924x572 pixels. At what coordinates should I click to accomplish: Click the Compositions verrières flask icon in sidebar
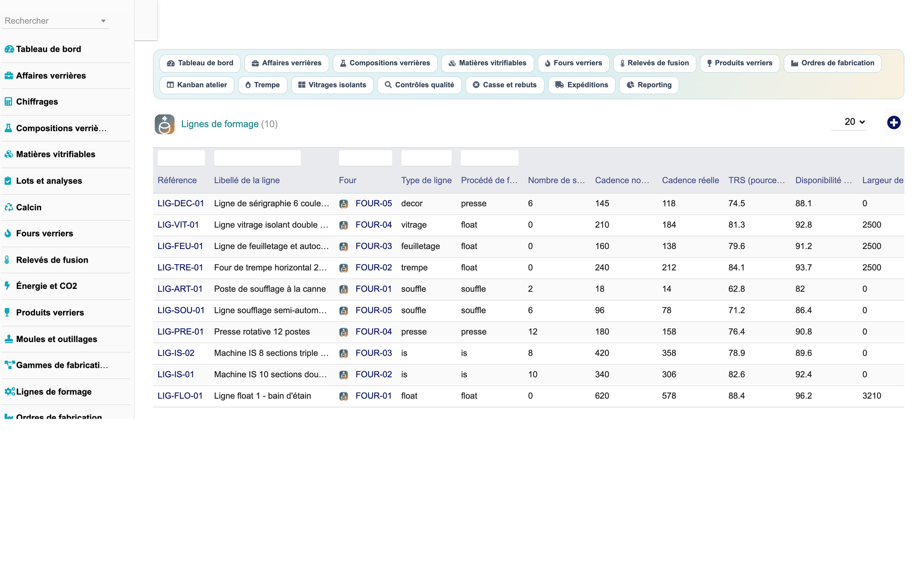(x=9, y=128)
